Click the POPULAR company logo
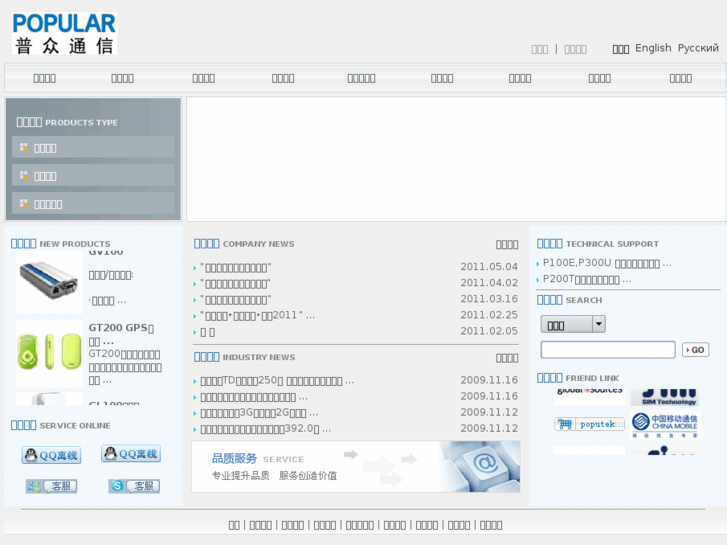Viewport: 727px width, 545px height. point(64,33)
